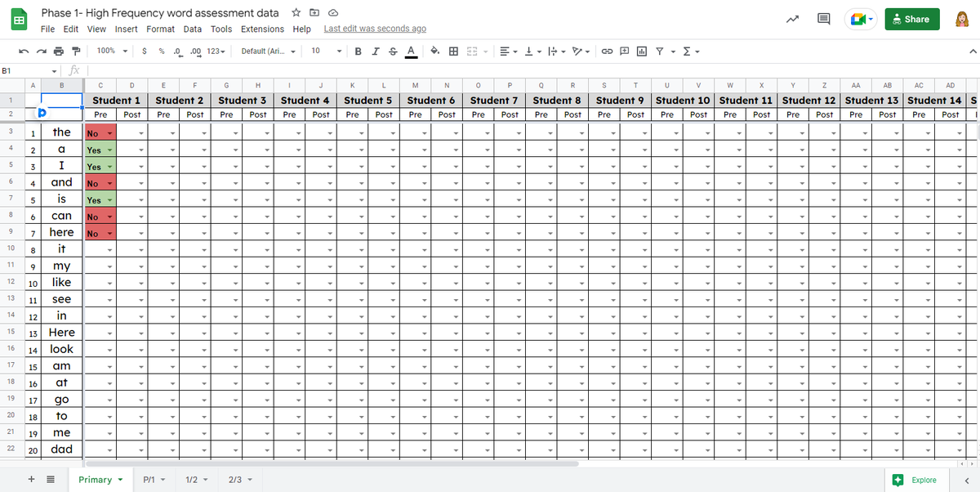
Task: Increase decimal places icon
Action: coord(196,51)
